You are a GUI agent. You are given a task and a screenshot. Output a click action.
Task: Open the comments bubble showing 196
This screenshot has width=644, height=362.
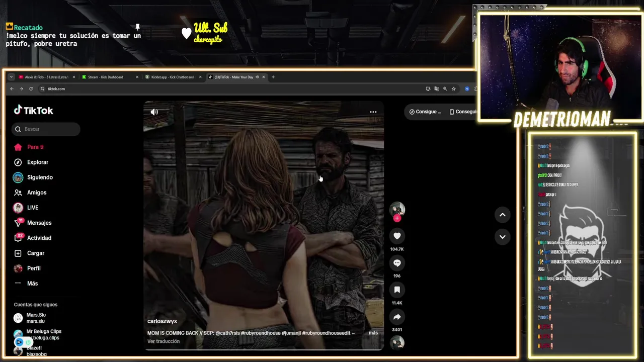click(397, 263)
